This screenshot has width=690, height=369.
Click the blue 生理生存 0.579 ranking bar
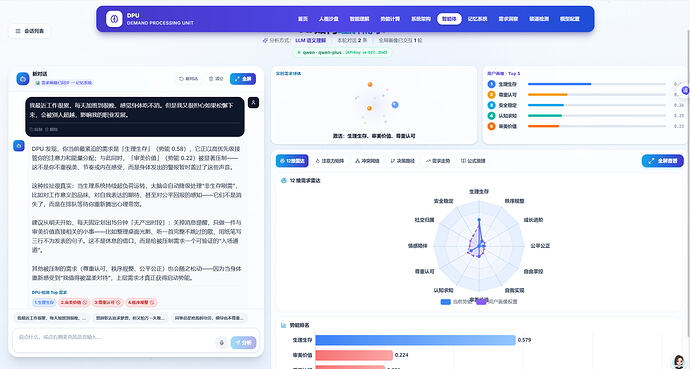click(x=415, y=340)
